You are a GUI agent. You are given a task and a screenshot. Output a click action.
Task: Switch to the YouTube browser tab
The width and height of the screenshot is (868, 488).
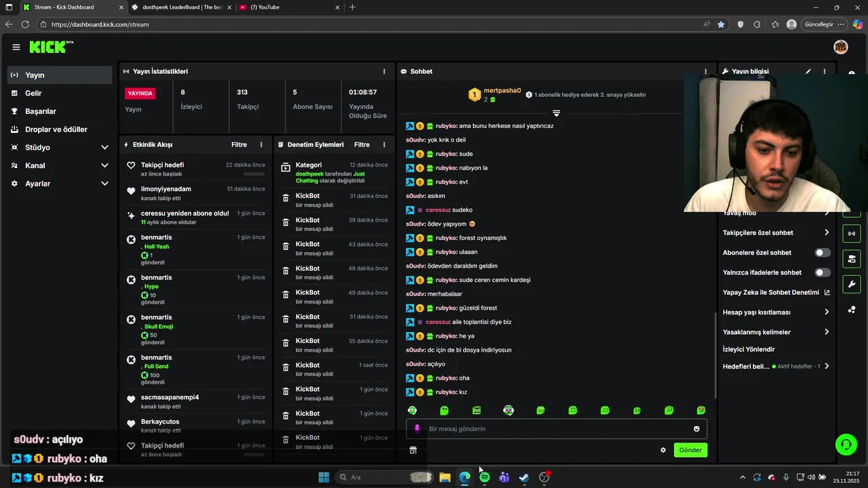coord(290,7)
